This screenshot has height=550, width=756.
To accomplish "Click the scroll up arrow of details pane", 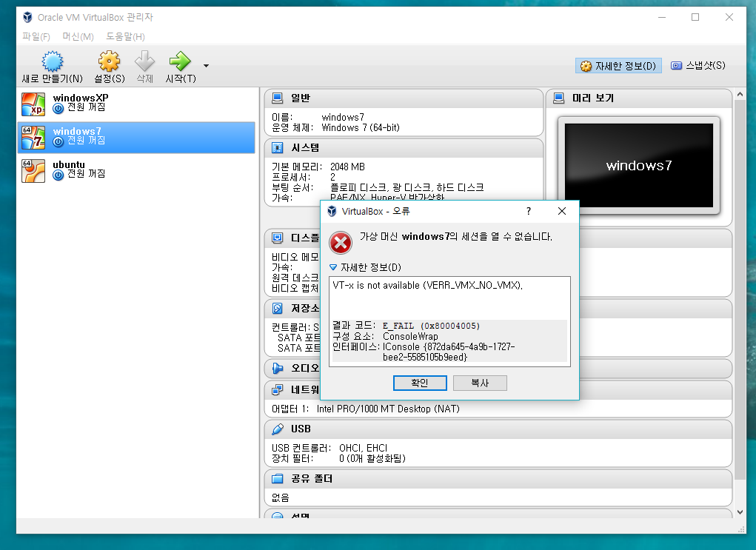I will (x=740, y=95).
